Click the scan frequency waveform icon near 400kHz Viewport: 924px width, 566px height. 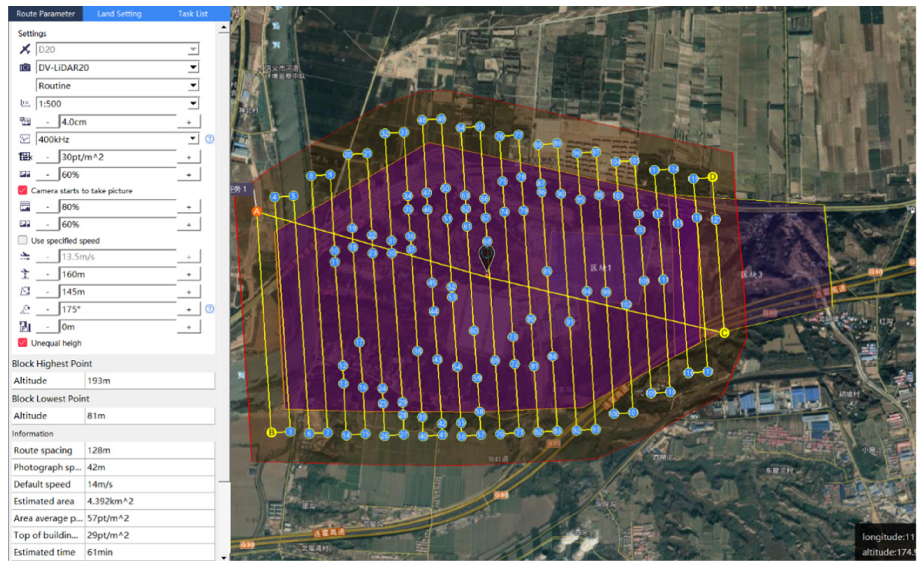(24, 139)
